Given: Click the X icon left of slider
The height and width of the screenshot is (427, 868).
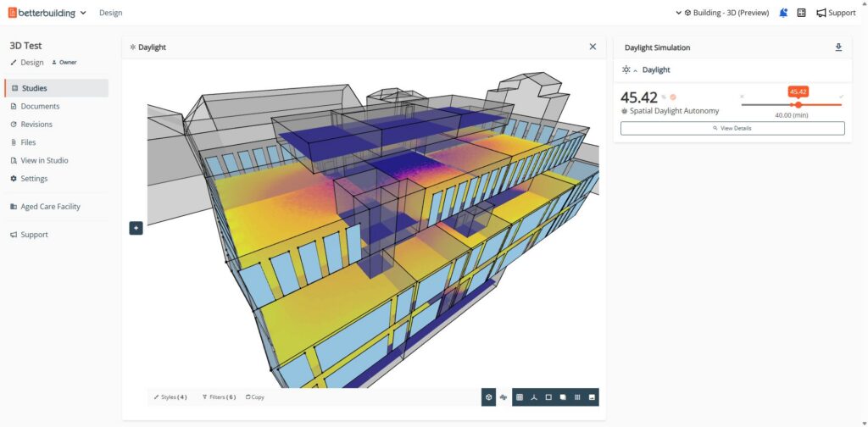Looking at the screenshot, I should pos(742,97).
